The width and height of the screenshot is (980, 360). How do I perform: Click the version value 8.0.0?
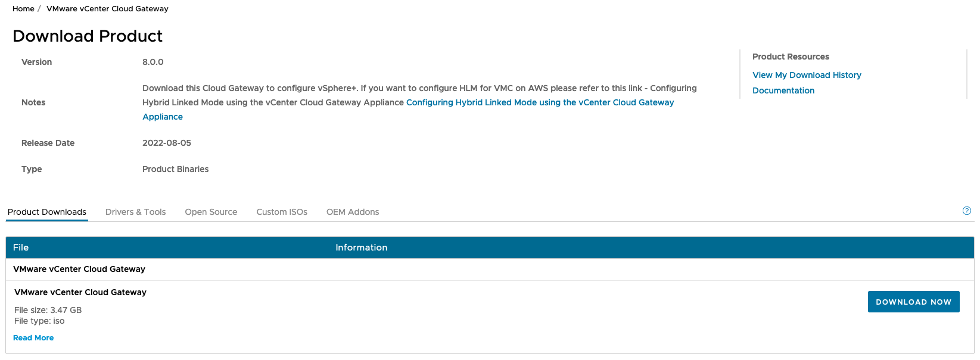coord(153,61)
